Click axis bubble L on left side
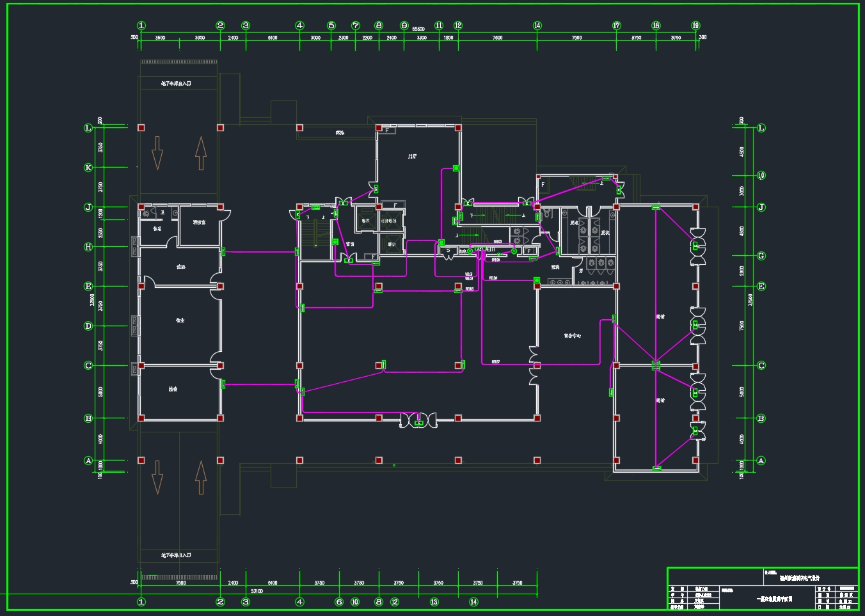Image resolution: width=865 pixels, height=616 pixels. pos(88,128)
